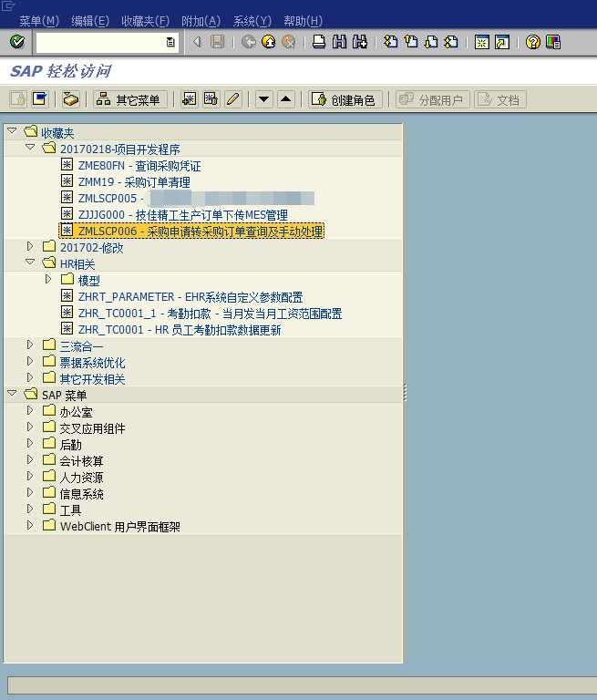Click the Cancel icon in the toolbar
This screenshot has height=700, width=597.
(x=288, y=42)
